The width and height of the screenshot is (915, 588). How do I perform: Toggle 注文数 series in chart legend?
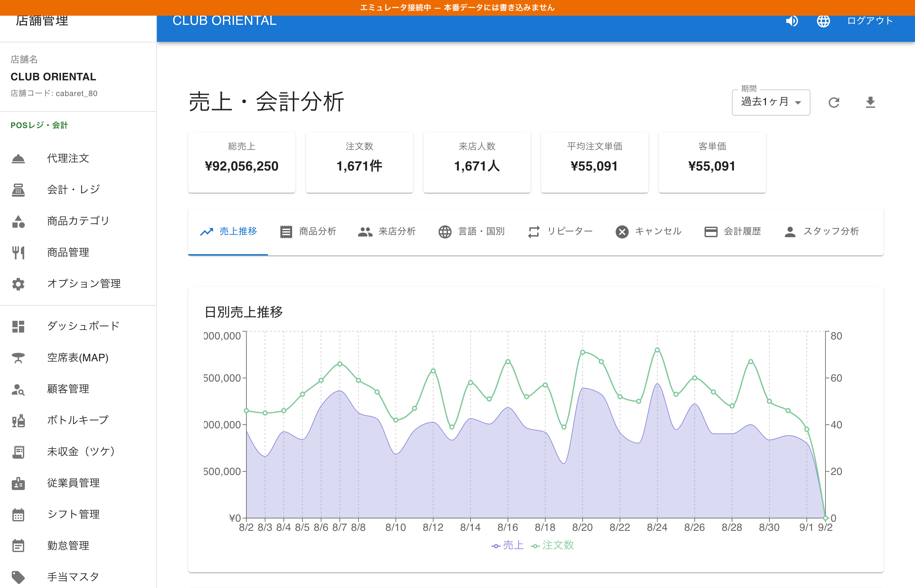(552, 545)
